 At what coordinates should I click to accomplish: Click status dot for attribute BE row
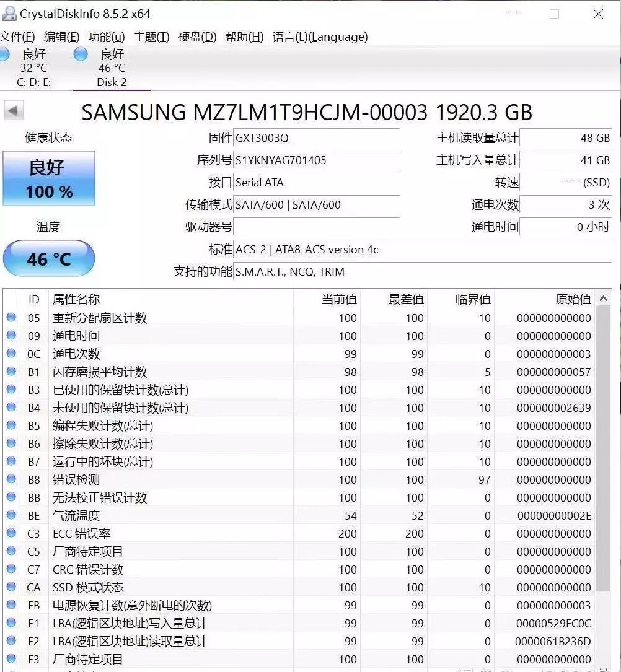click(x=11, y=515)
